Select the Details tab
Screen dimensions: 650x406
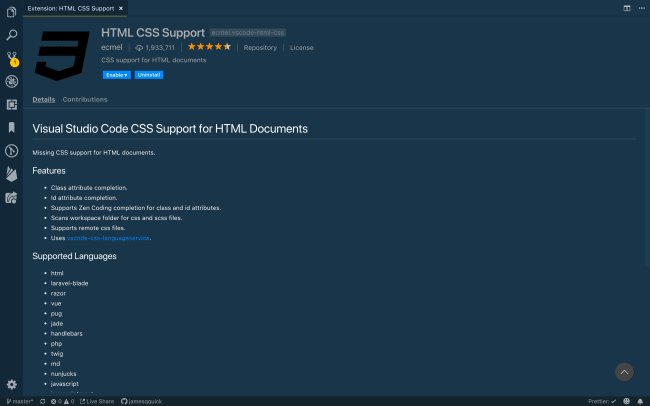43,100
